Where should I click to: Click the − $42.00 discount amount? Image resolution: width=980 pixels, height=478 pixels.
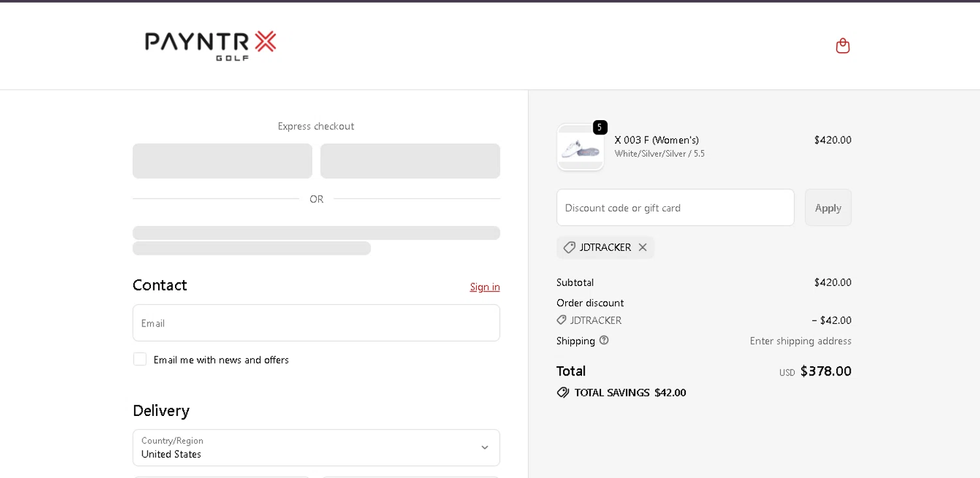pos(831,320)
